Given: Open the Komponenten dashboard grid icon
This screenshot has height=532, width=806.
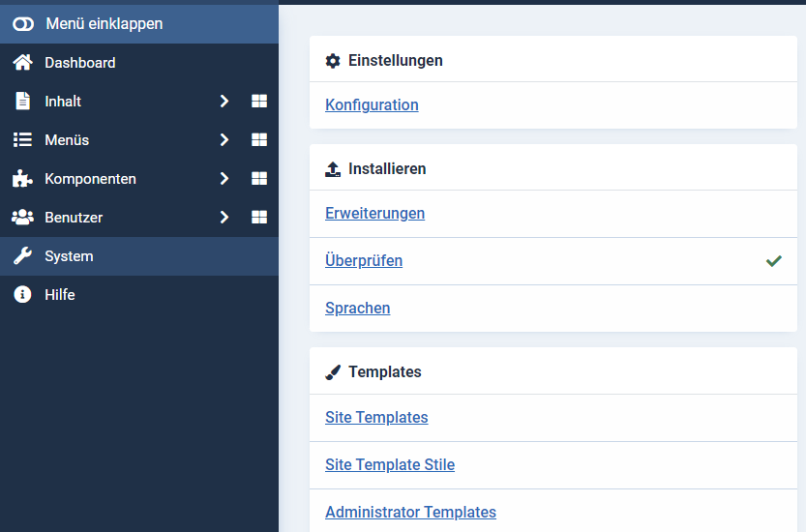Looking at the screenshot, I should pos(258,179).
